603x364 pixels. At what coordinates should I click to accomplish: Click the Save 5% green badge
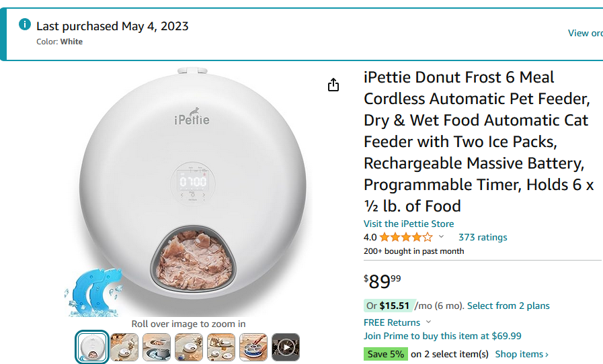[385, 354]
